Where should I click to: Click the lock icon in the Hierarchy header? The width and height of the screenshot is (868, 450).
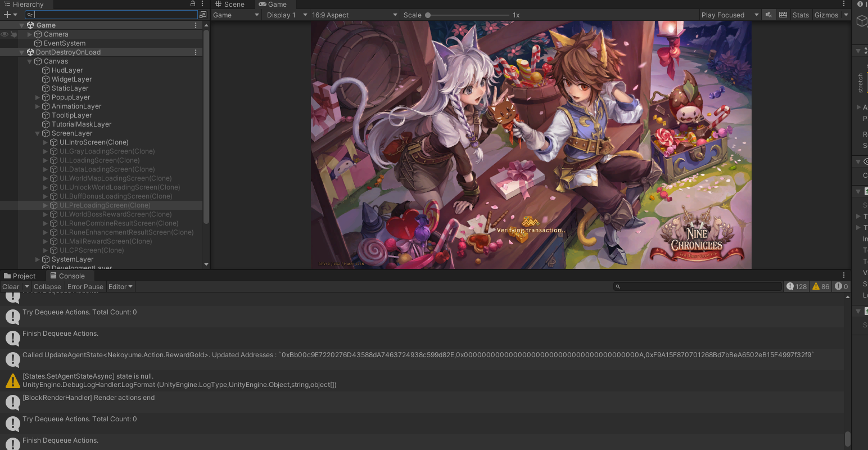(x=193, y=4)
